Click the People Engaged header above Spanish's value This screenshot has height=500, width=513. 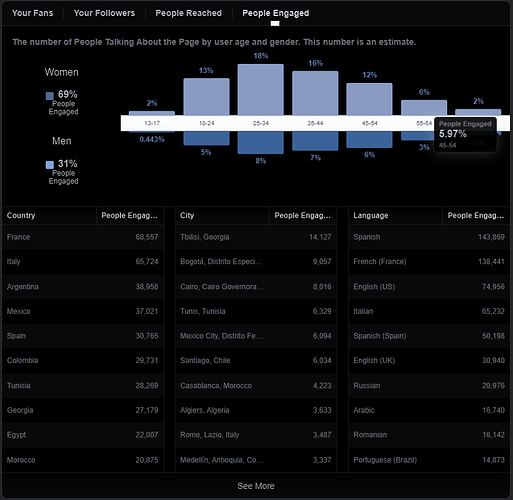tap(476, 215)
